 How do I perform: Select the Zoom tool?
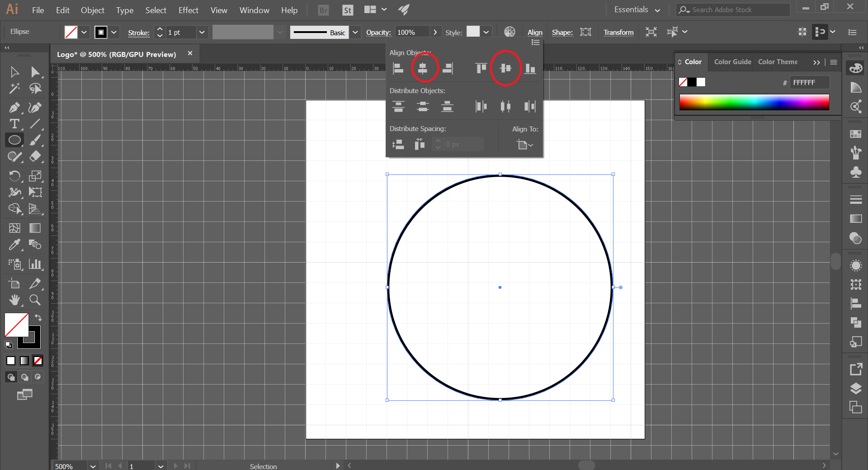pyautogui.click(x=35, y=300)
